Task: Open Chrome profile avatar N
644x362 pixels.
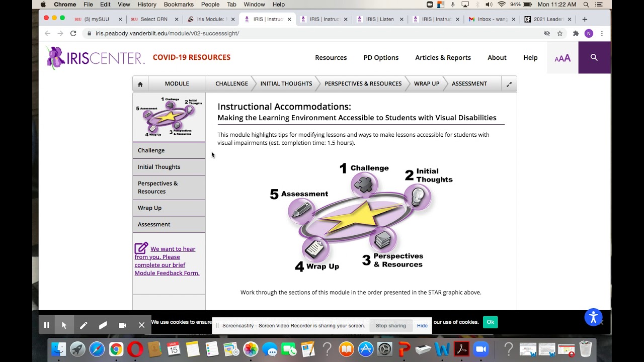Action: pyautogui.click(x=589, y=33)
